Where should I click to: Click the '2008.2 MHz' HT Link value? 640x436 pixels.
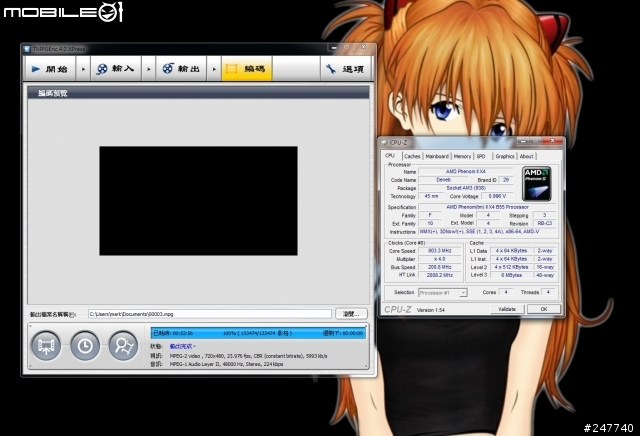pos(440,275)
